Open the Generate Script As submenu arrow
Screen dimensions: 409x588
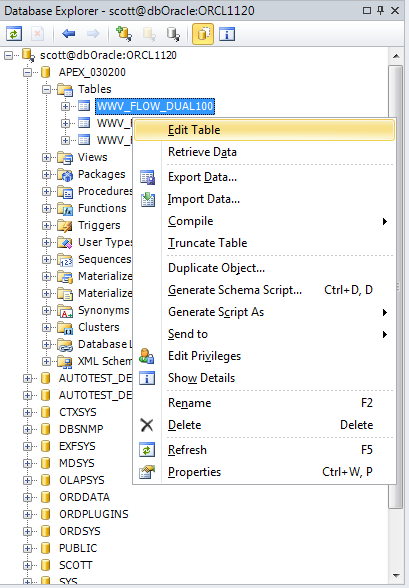(385, 312)
